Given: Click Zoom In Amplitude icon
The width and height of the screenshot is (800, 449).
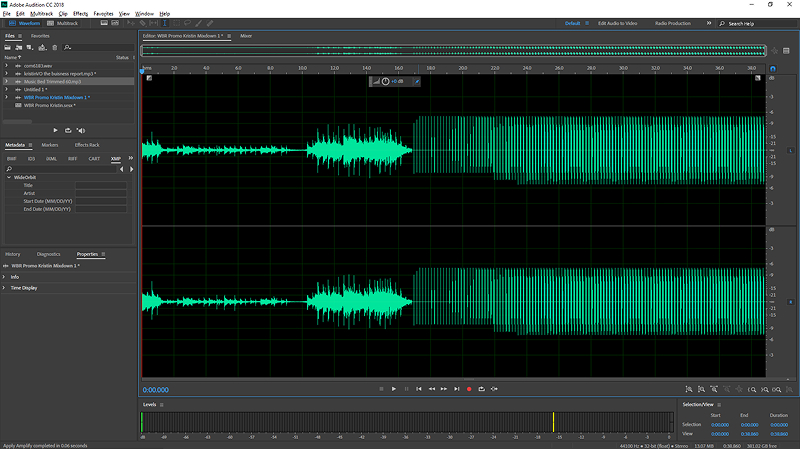Looking at the screenshot, I should (689, 389).
